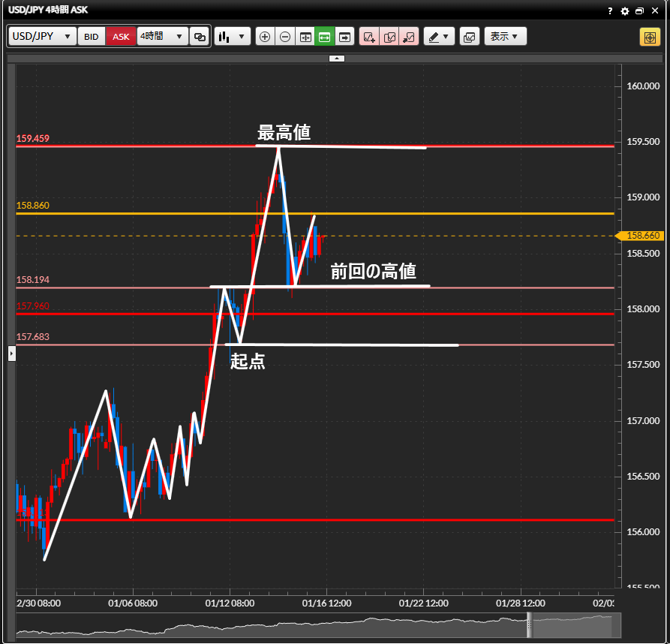Expand the left side panel arrow
670x644 pixels.
(11, 354)
